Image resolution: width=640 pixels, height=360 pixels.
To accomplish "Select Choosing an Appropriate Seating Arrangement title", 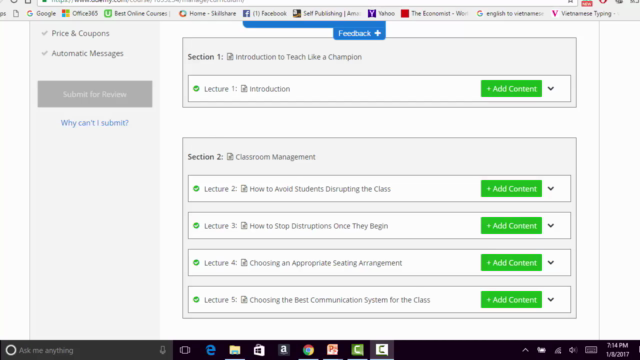I will pyautogui.click(x=326, y=263).
